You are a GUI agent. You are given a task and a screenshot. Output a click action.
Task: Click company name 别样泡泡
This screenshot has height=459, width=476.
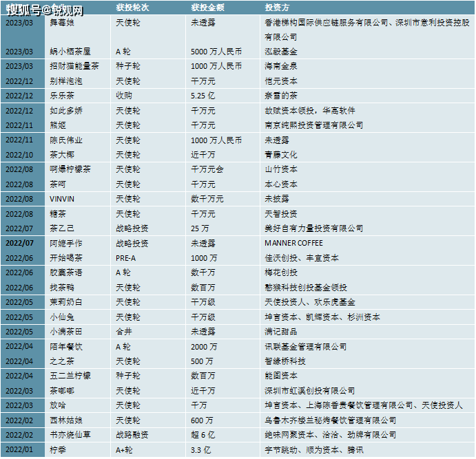[66, 81]
